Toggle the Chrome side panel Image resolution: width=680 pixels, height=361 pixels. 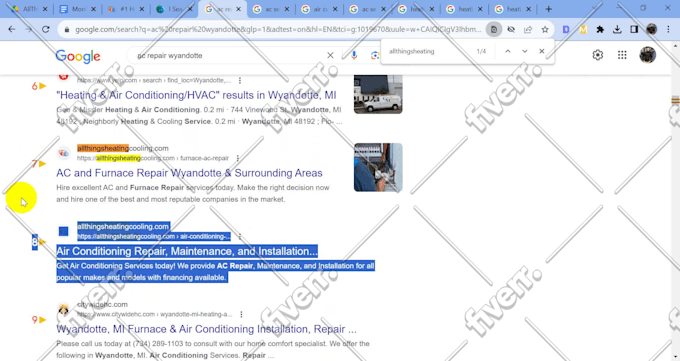click(634, 30)
